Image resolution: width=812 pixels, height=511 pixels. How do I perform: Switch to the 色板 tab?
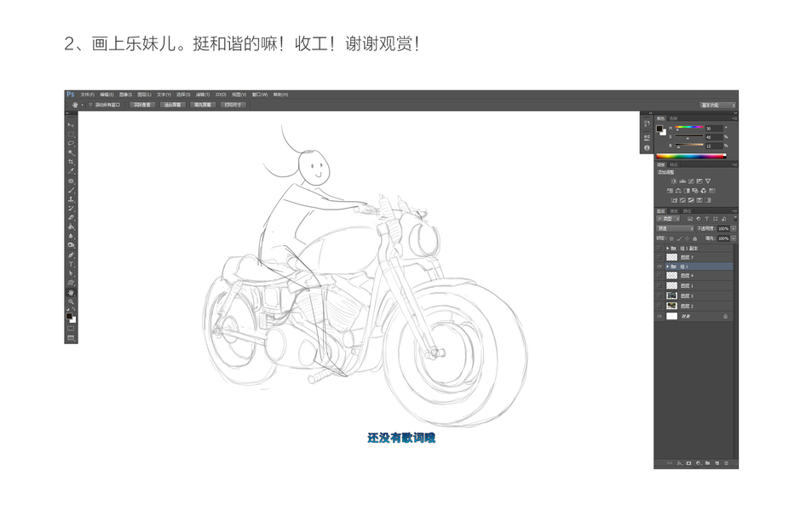[673, 118]
